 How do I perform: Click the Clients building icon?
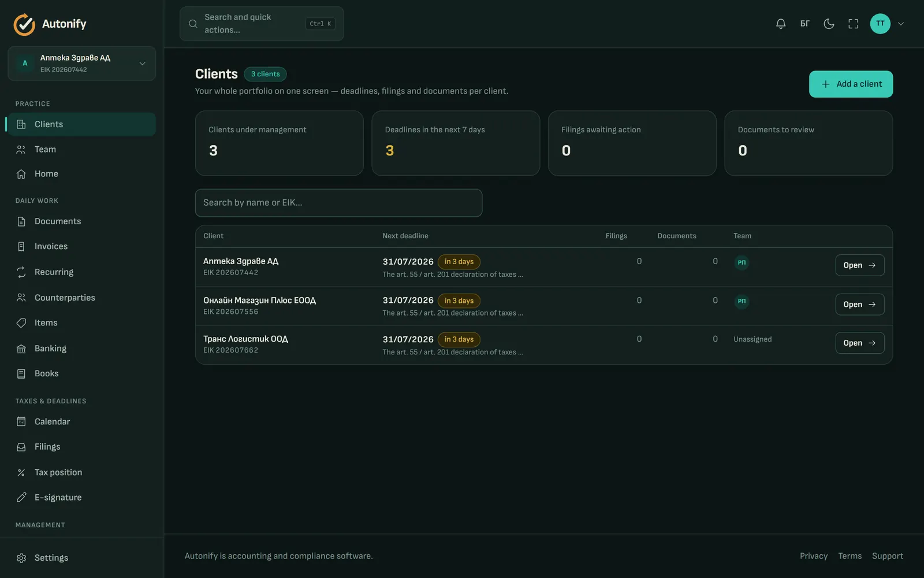pos(21,124)
